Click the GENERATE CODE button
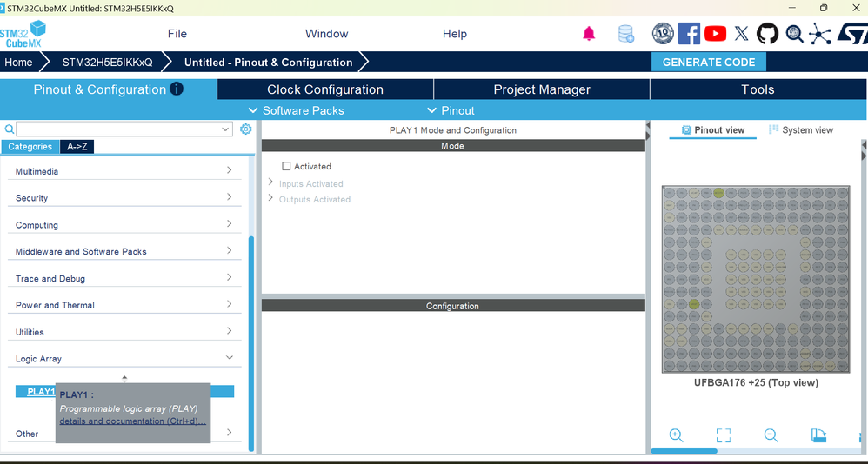 click(x=709, y=62)
